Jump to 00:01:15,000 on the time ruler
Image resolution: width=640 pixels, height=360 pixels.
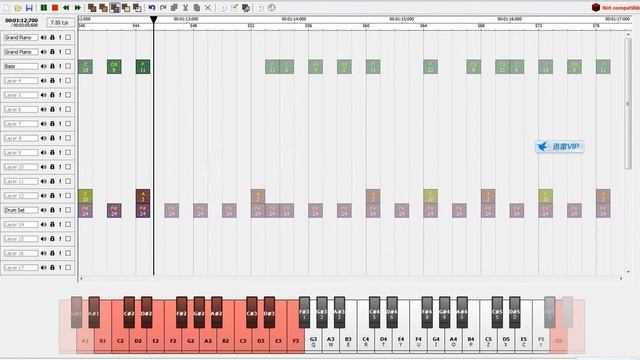click(402, 19)
